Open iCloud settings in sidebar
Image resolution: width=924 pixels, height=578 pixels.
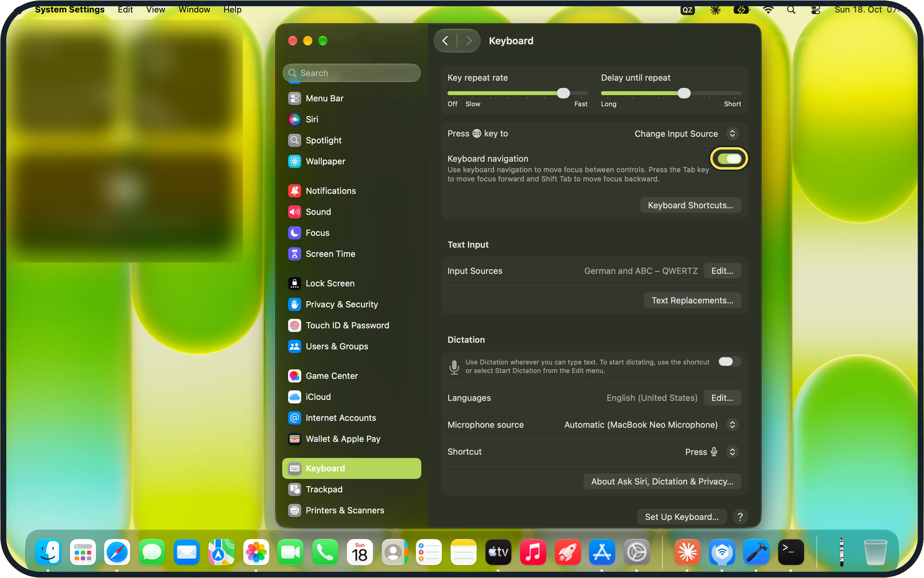tap(351, 397)
